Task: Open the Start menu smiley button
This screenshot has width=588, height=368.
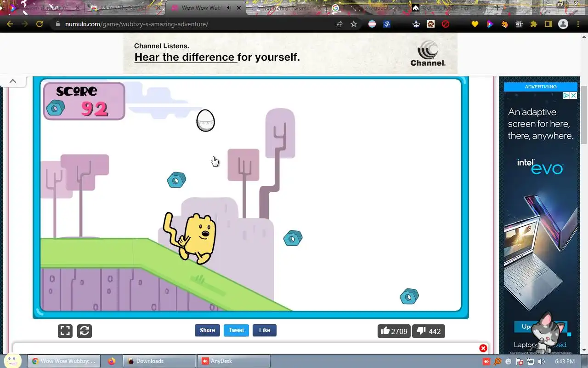Action: (x=12, y=361)
